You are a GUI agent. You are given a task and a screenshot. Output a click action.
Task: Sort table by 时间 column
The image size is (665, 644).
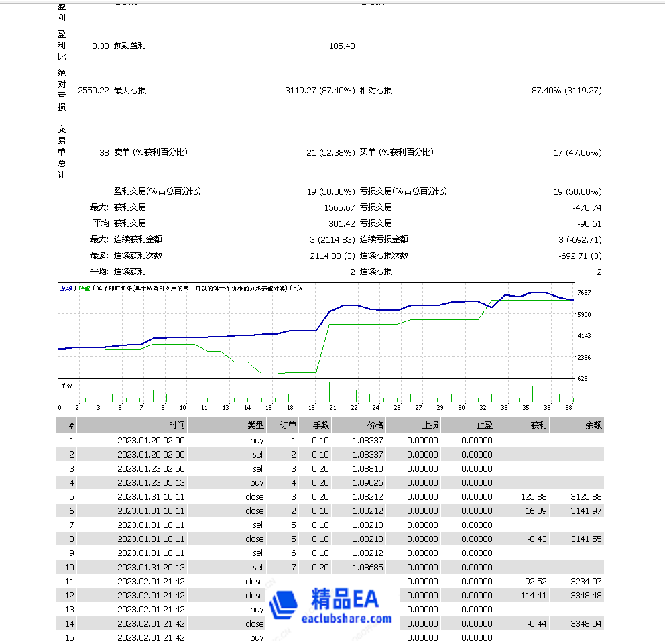coord(176,425)
